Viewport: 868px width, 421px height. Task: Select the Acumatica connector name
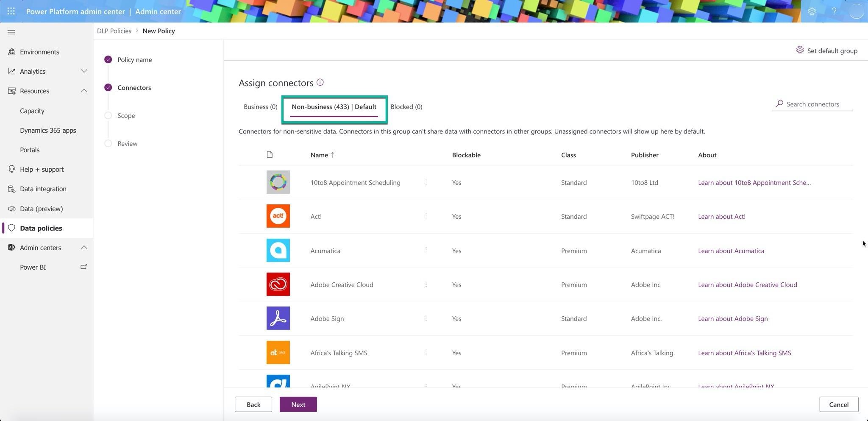(325, 251)
